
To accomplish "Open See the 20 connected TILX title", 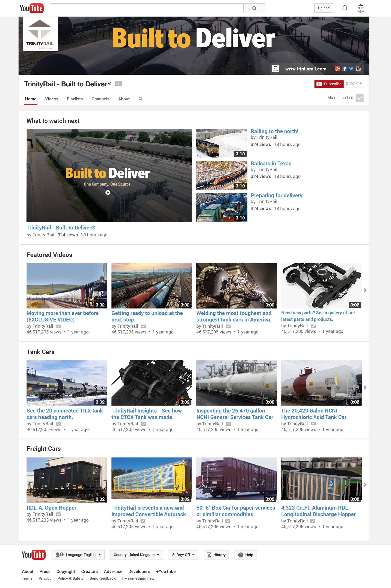I will 65,414.
